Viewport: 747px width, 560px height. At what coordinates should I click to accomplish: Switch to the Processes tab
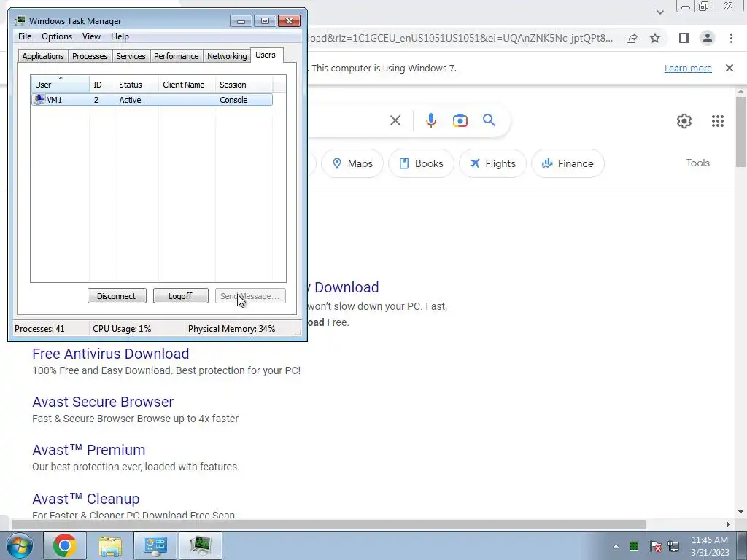[x=90, y=56]
